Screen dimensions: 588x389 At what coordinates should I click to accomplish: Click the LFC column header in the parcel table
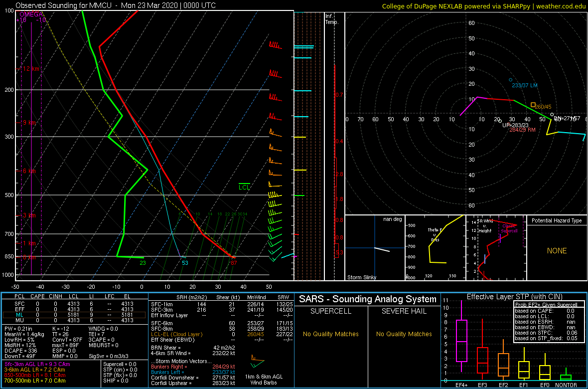(110, 297)
